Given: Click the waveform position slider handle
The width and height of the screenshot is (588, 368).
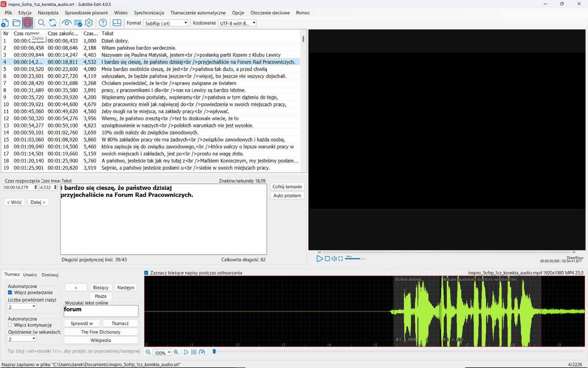Looking at the screenshot, I should [214, 352].
